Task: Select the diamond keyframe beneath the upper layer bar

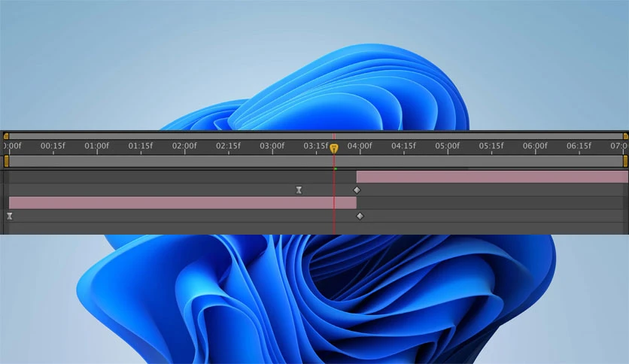Action: pos(357,190)
